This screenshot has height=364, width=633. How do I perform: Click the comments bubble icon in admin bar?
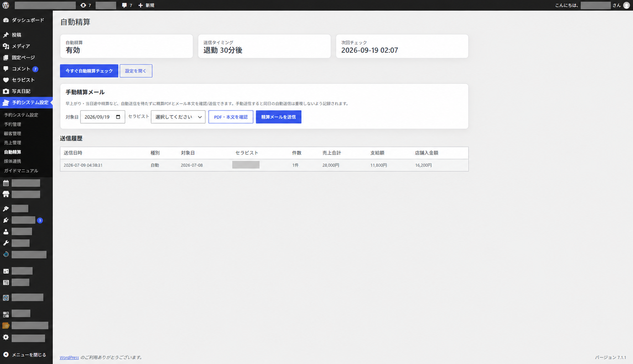click(124, 5)
